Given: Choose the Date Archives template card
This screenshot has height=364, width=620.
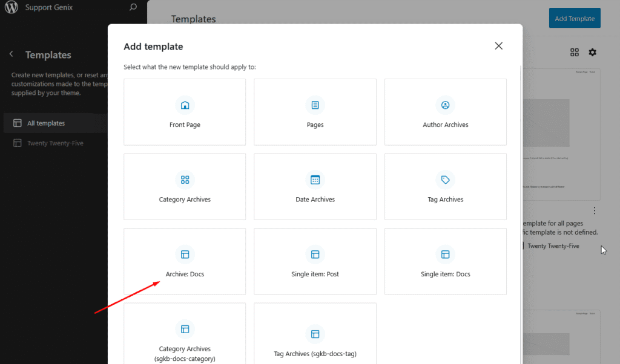Looking at the screenshot, I should (x=315, y=187).
